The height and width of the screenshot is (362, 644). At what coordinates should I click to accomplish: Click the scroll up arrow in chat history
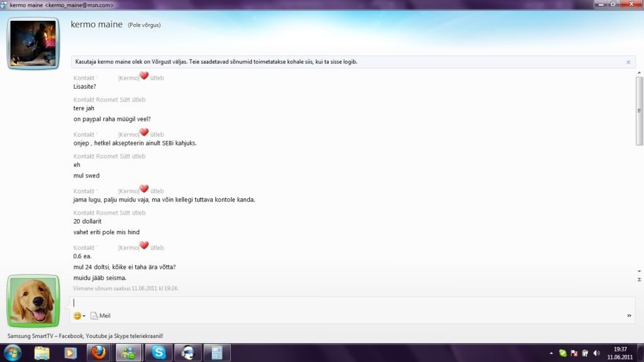639,74
